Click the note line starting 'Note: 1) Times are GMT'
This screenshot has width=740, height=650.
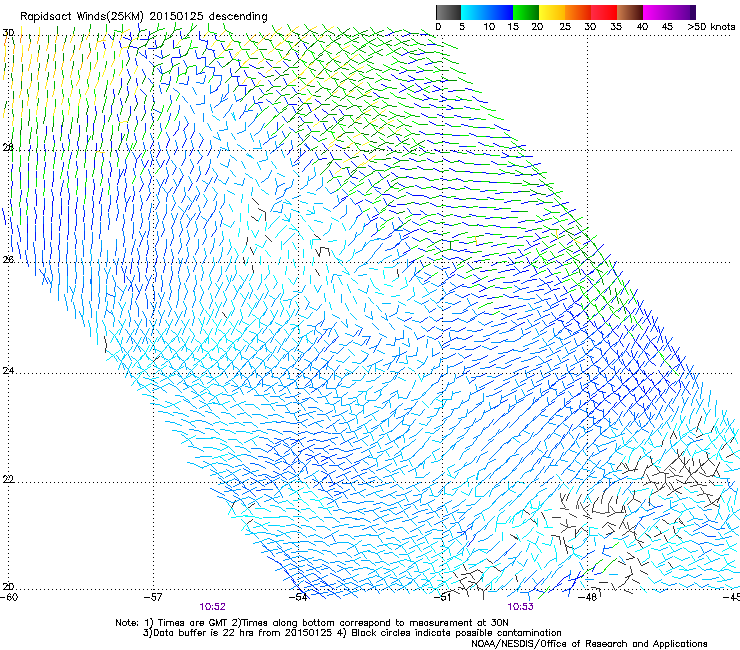coord(312,623)
